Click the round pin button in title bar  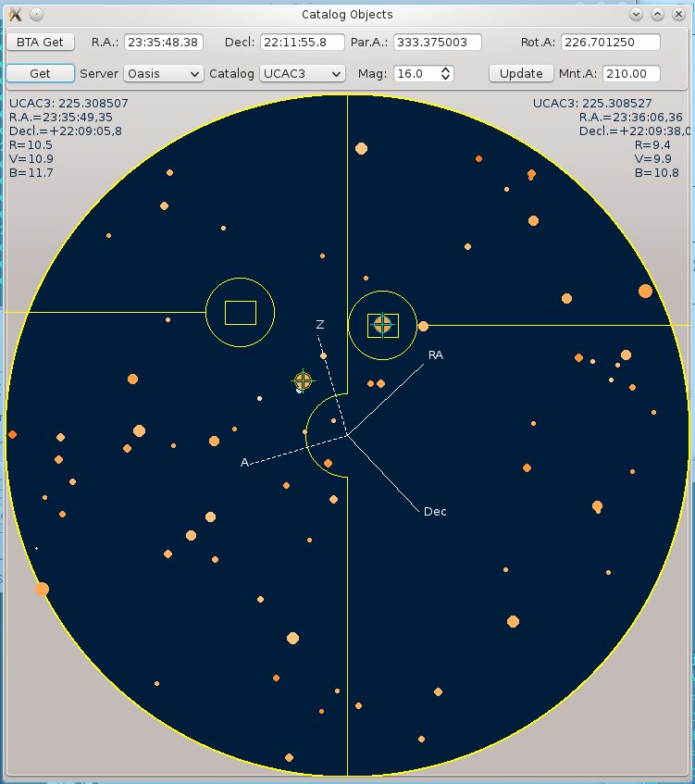click(36, 15)
